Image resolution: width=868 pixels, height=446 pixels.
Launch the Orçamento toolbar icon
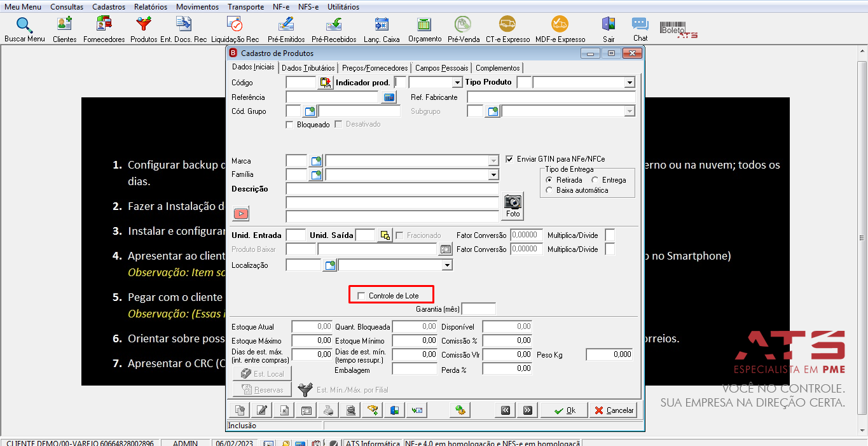point(424,29)
